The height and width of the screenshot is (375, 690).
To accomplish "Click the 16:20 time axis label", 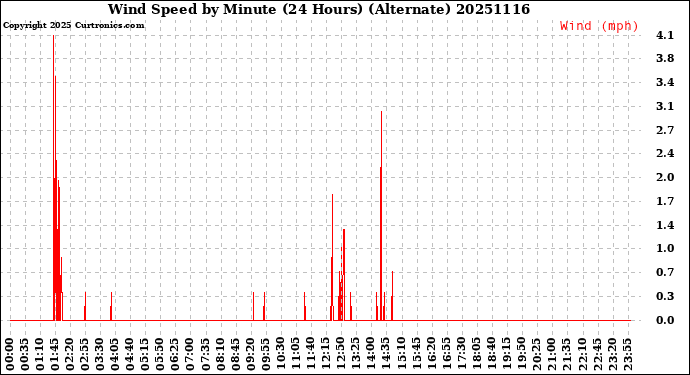I will click(x=431, y=355).
